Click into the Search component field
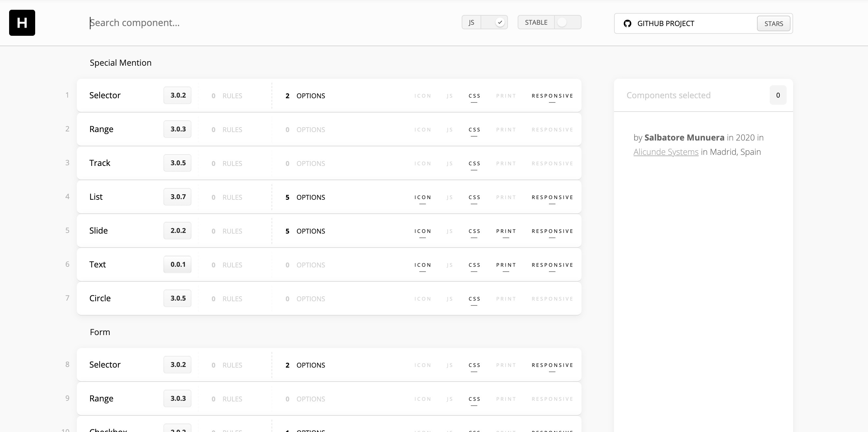 [x=236, y=22]
